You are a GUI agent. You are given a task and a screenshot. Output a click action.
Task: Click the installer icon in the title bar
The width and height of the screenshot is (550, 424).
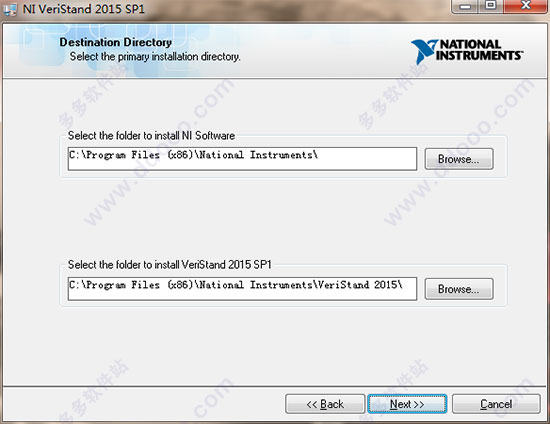(x=9, y=9)
